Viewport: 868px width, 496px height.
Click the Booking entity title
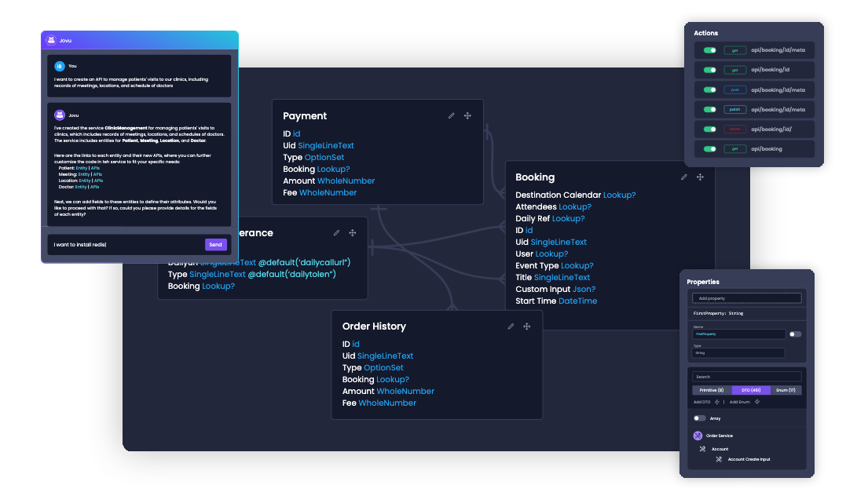[x=535, y=177]
